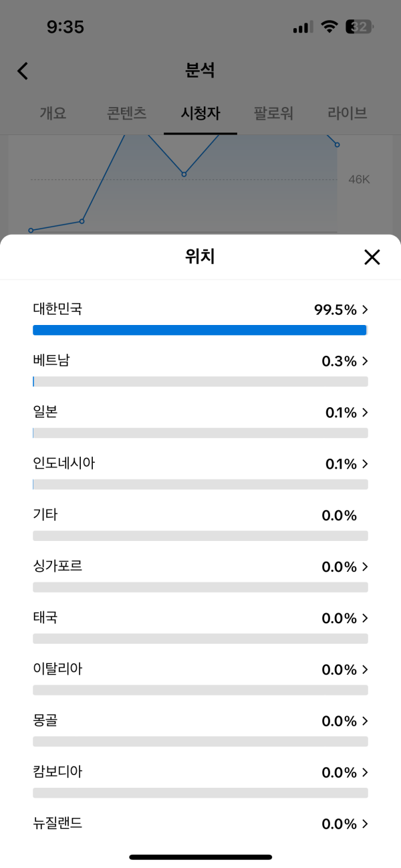
Task: Tap the back arrow icon
Action: tap(23, 71)
